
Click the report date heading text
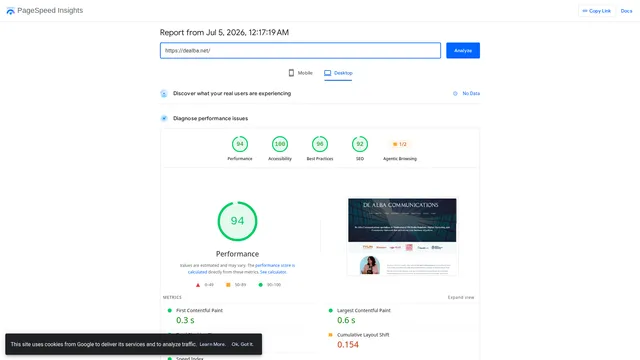pos(224,32)
